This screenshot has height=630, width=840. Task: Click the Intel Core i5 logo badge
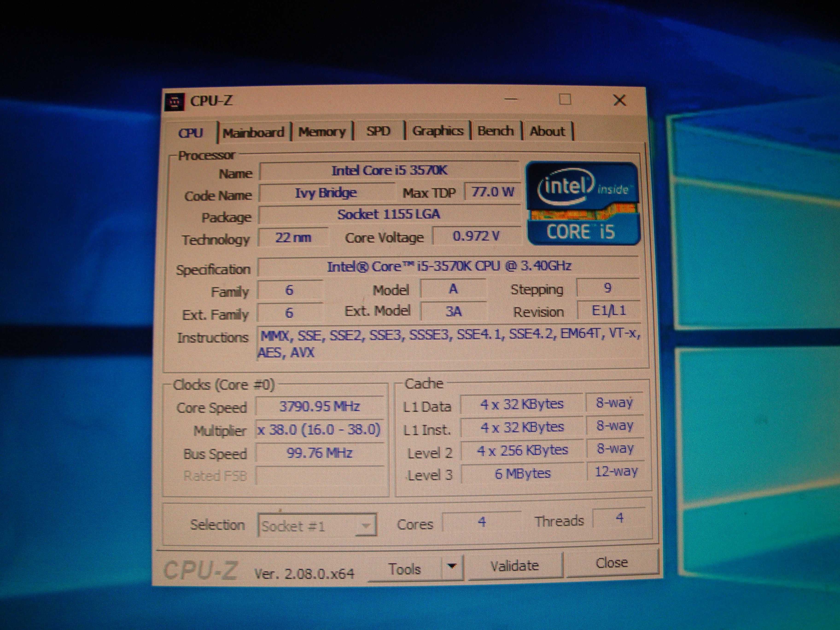pyautogui.click(x=583, y=204)
